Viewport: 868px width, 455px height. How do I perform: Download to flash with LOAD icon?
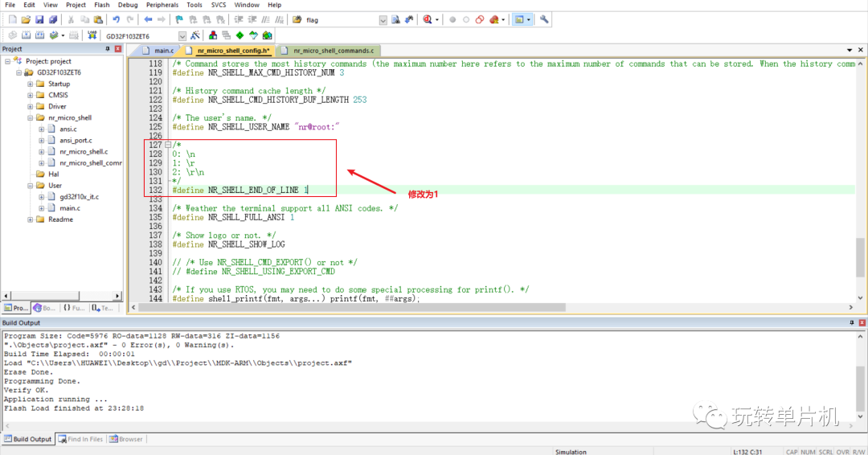point(92,35)
